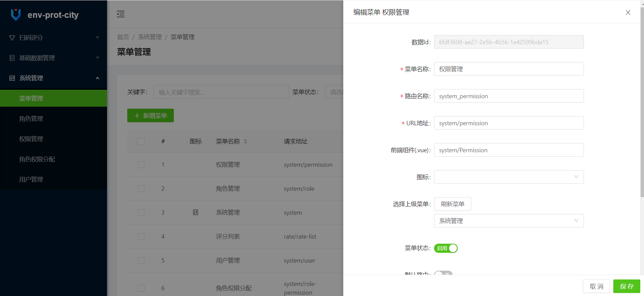
Task: Go to 首页 via breadcrumb
Action: click(123, 37)
